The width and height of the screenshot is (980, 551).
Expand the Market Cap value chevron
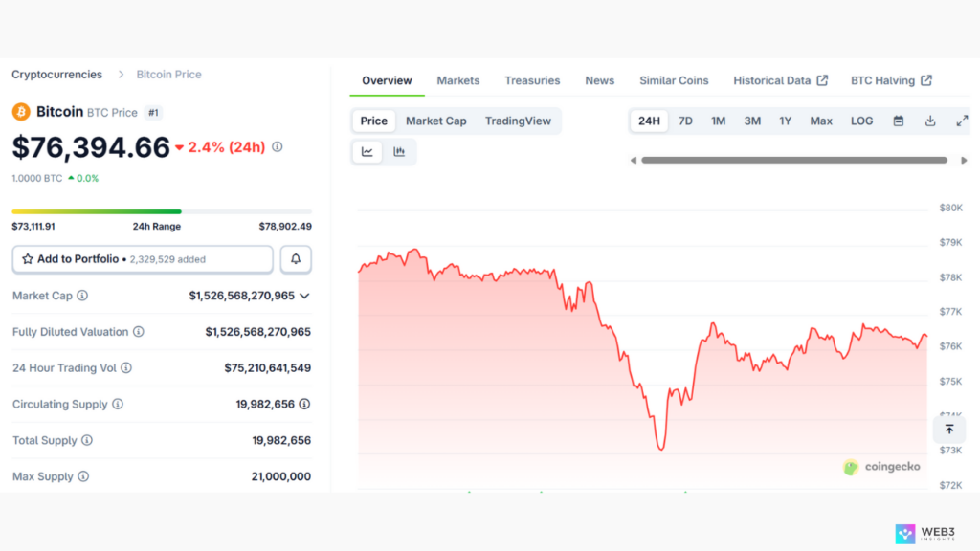[x=304, y=297]
